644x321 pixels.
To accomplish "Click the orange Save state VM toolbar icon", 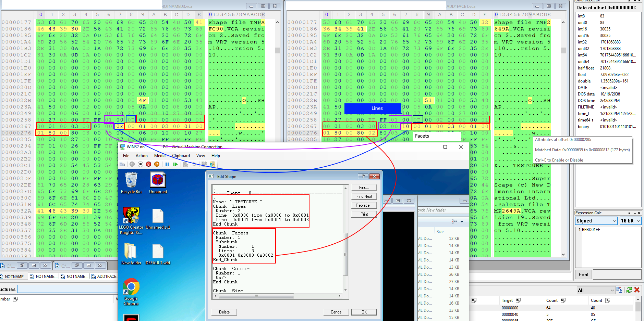I will [x=157, y=164].
